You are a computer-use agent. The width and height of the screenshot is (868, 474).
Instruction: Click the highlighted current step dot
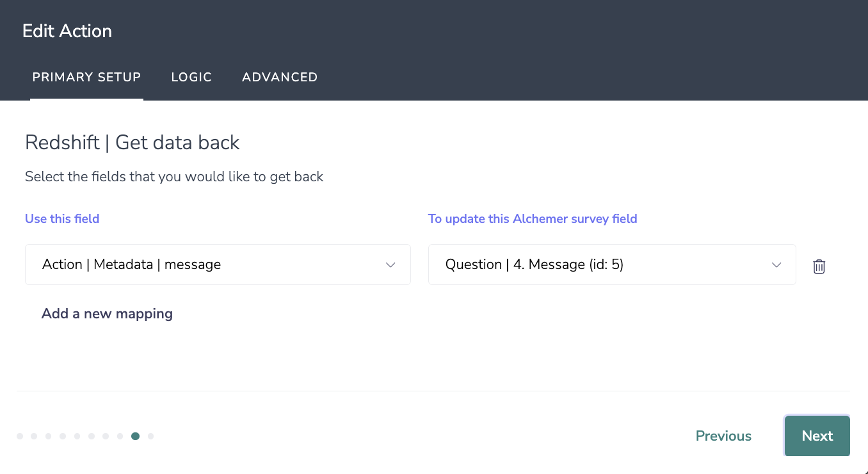(135, 436)
